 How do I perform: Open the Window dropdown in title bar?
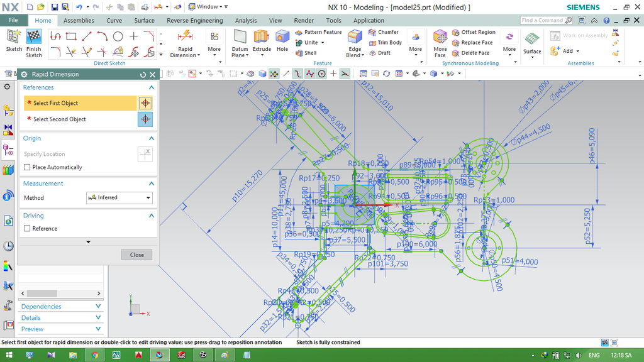(208, 7)
